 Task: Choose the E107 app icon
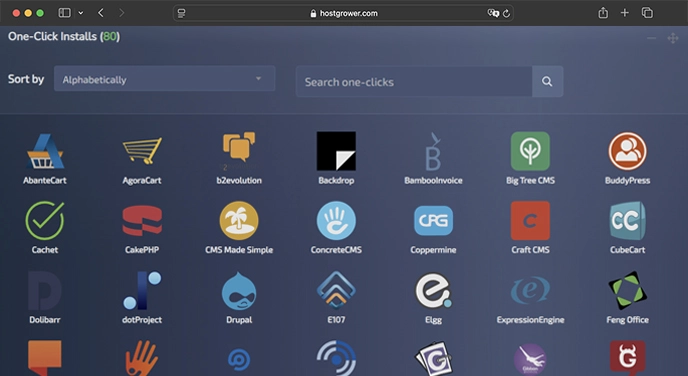[336, 290]
